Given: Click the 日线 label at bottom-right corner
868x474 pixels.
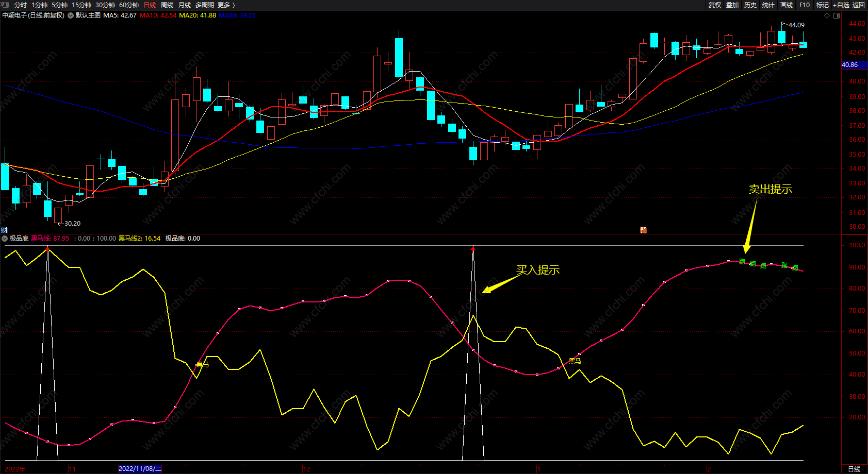Looking at the screenshot, I should (854, 469).
